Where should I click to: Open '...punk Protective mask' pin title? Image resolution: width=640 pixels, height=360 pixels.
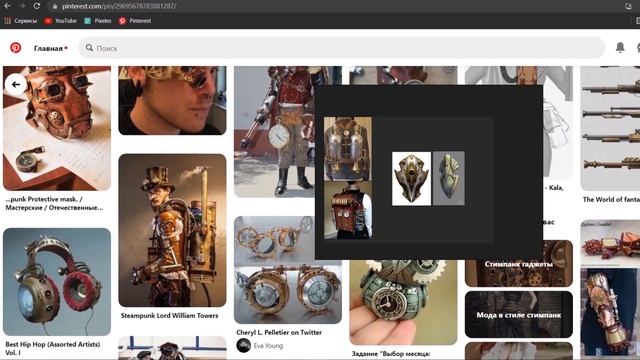tap(54, 203)
